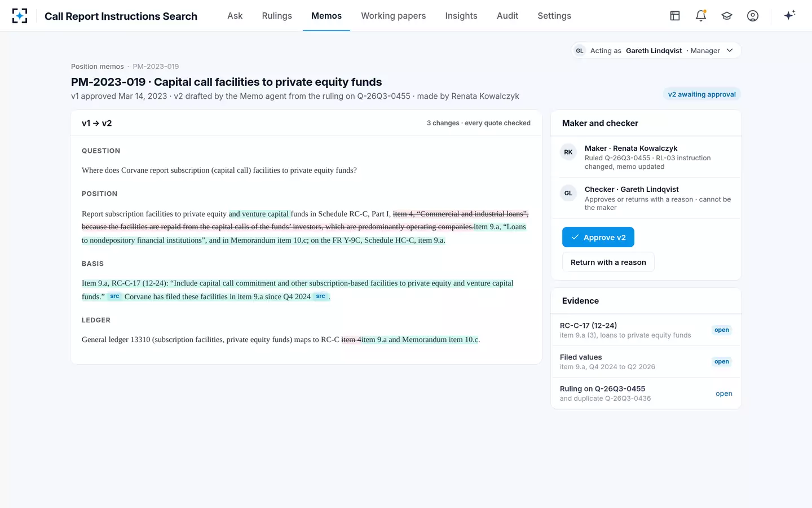Click the v2 awaiting approval badge
Screen dimensions: 812x508
pos(702,94)
